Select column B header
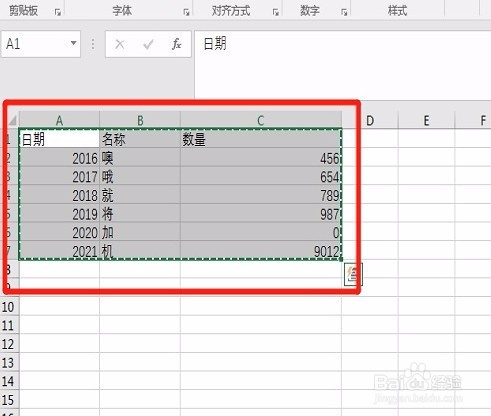Image resolution: width=491 pixels, height=416 pixels. [x=140, y=120]
